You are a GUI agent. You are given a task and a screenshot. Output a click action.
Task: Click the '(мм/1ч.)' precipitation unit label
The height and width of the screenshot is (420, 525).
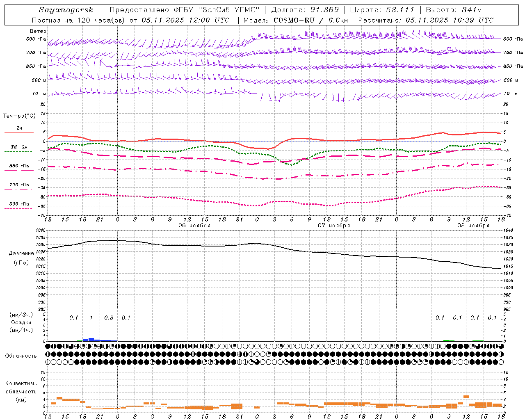[21, 330]
